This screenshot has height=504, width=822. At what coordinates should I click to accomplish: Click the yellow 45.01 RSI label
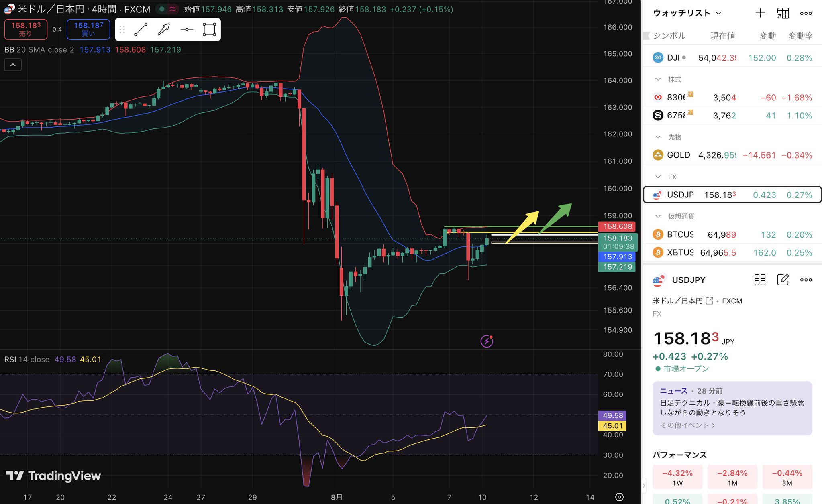pyautogui.click(x=612, y=426)
